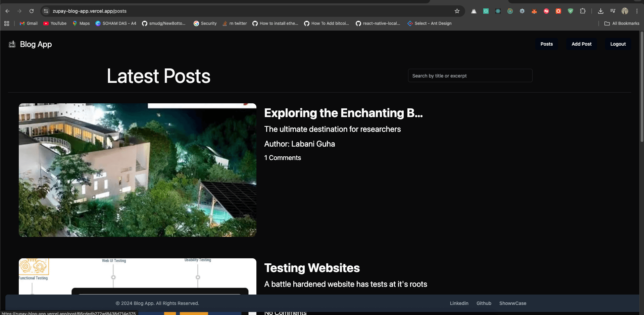Click the green circular target extension icon

pos(510,11)
